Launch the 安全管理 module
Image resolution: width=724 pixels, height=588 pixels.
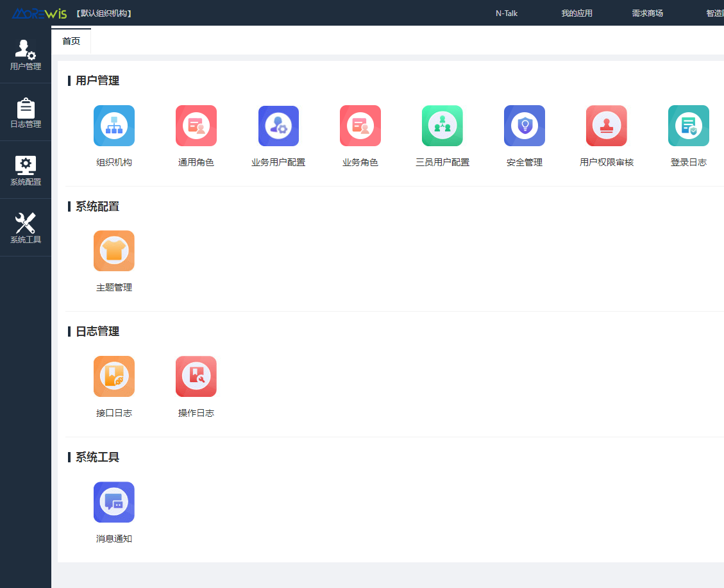[524, 126]
